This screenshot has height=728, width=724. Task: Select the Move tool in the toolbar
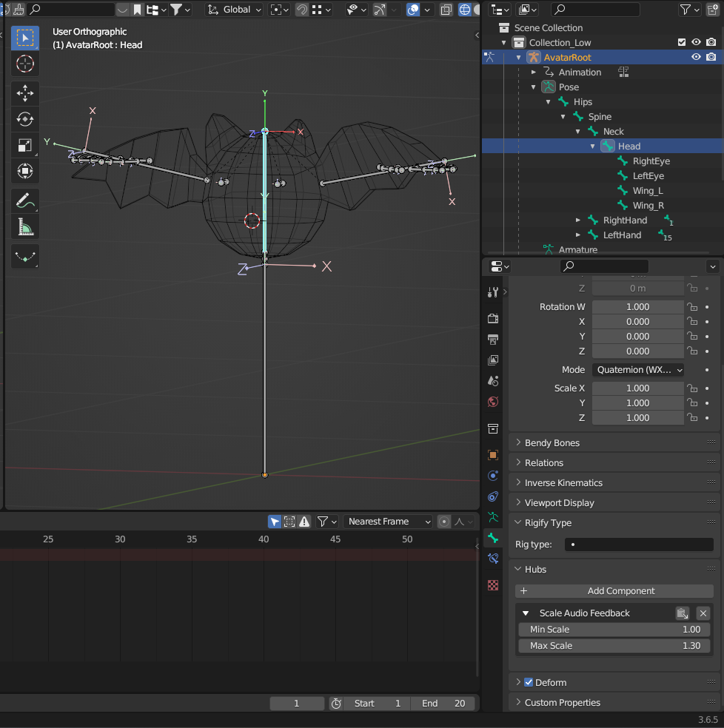pyautogui.click(x=25, y=92)
